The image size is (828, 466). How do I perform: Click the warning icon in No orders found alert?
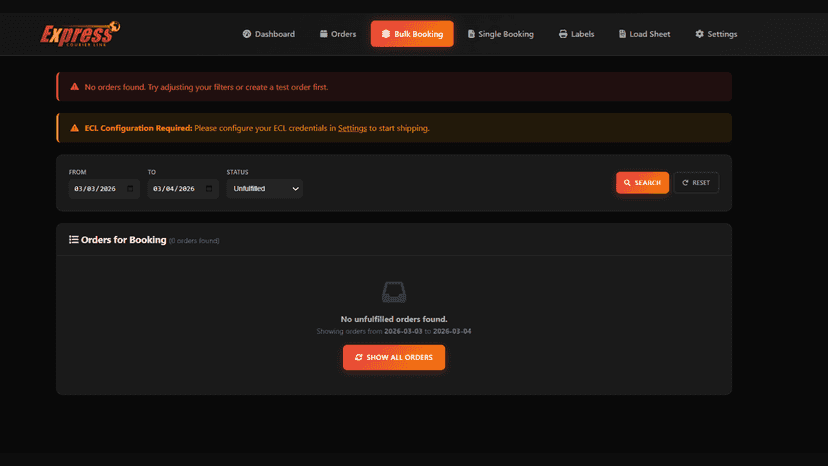click(74, 87)
